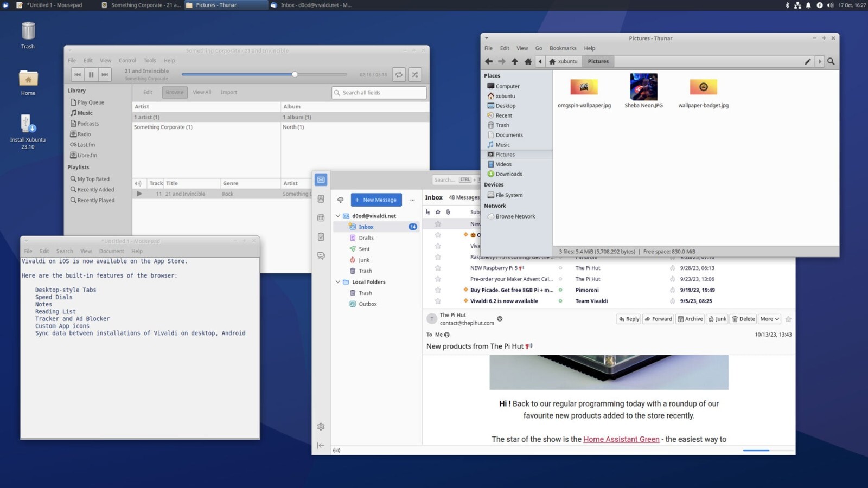Click the New Message button
The width and height of the screenshot is (868, 488).
(376, 200)
